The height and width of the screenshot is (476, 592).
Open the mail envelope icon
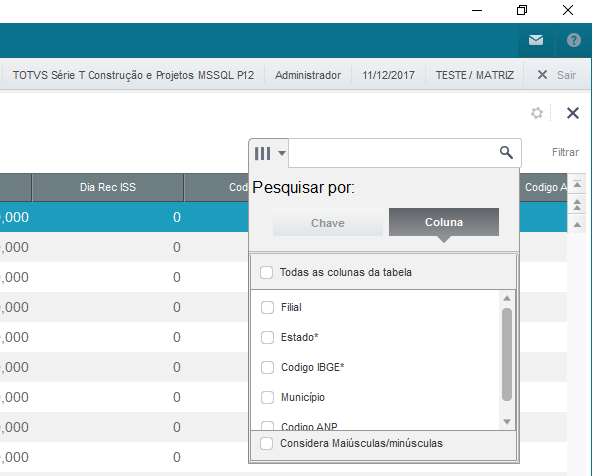(536, 40)
